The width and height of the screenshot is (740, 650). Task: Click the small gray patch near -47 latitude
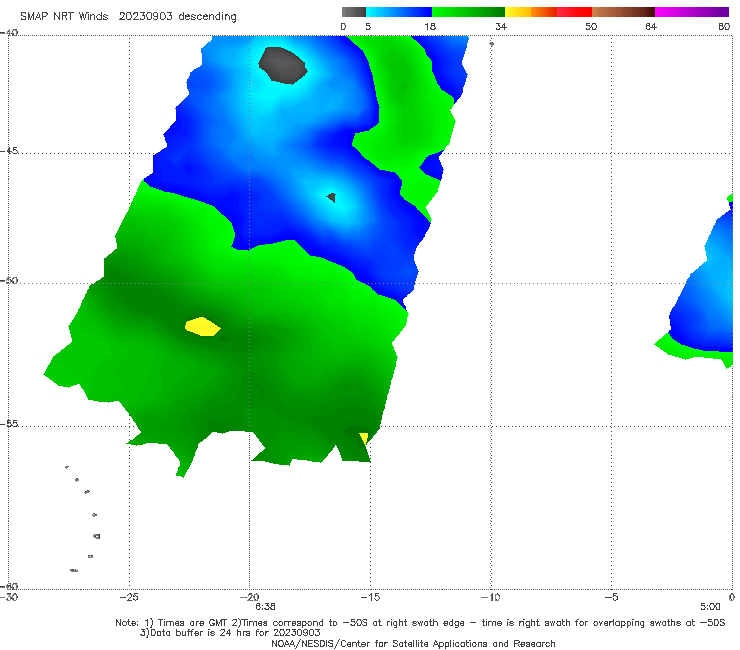pos(332,197)
